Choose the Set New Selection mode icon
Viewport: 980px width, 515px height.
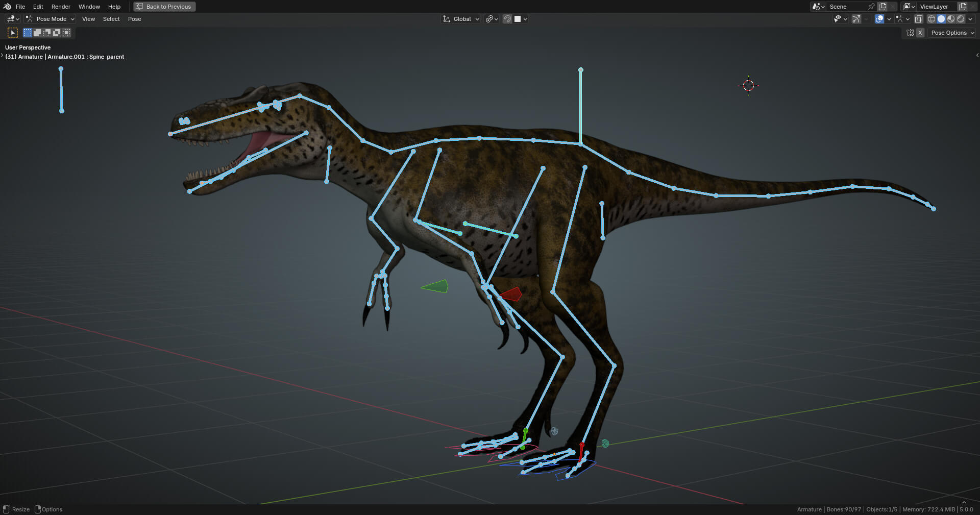28,33
